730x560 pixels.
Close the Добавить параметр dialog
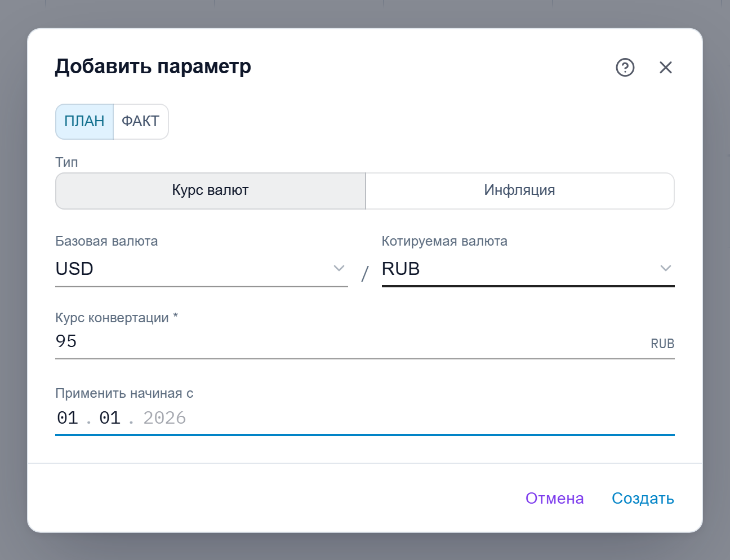(666, 68)
